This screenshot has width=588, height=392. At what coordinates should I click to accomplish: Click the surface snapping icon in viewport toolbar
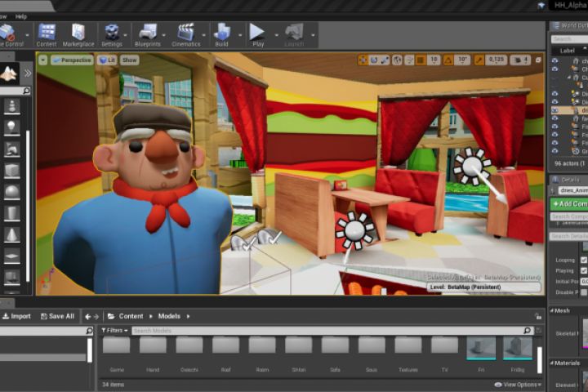409,60
